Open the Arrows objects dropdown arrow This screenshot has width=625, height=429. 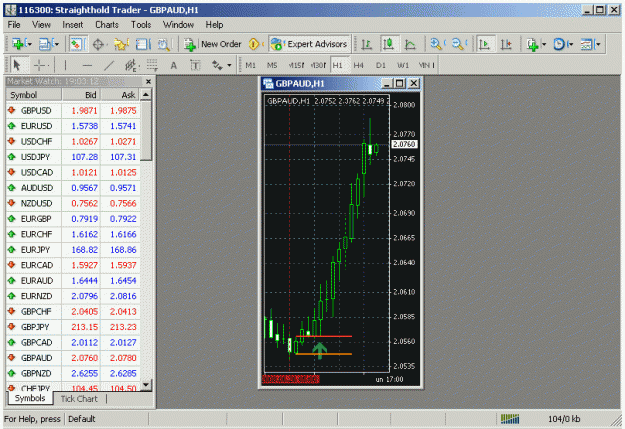point(229,65)
